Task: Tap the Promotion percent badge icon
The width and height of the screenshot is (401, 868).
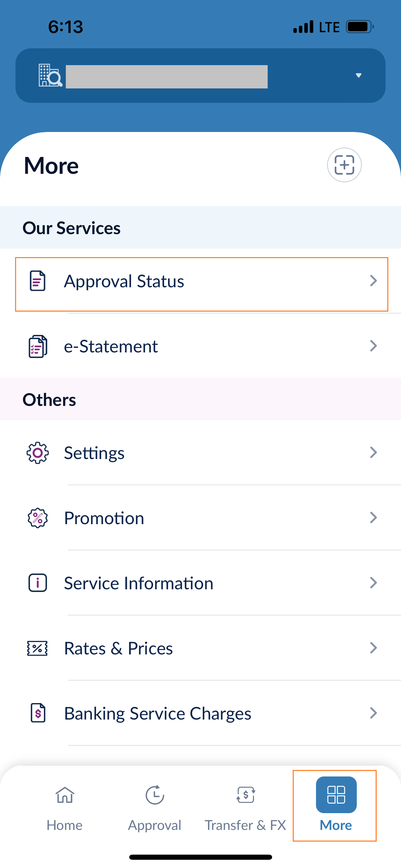Action: (x=38, y=518)
